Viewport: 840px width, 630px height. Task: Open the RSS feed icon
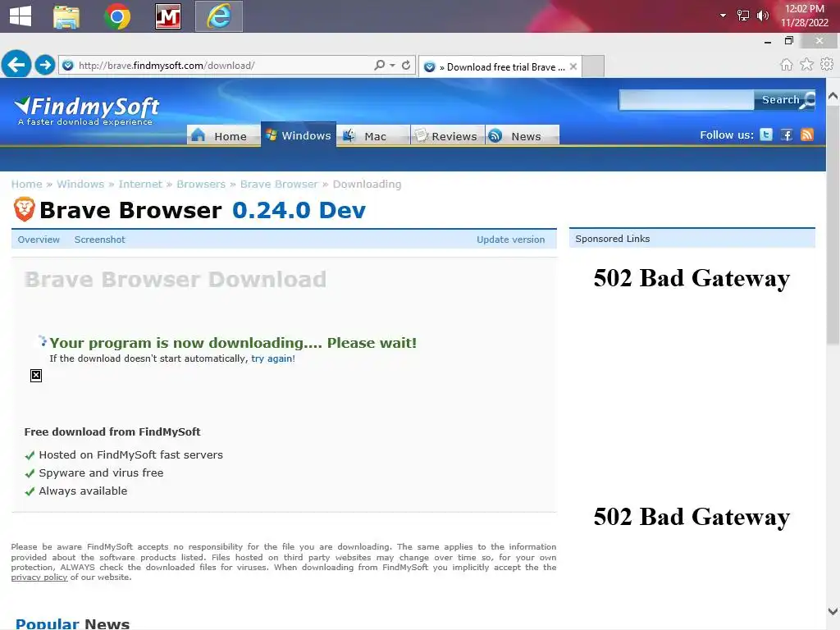point(807,135)
